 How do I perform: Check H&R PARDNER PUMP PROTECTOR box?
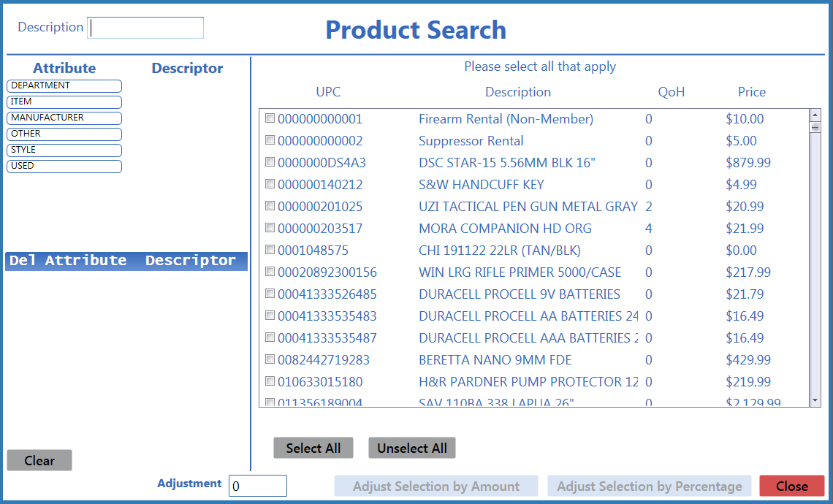(x=270, y=381)
